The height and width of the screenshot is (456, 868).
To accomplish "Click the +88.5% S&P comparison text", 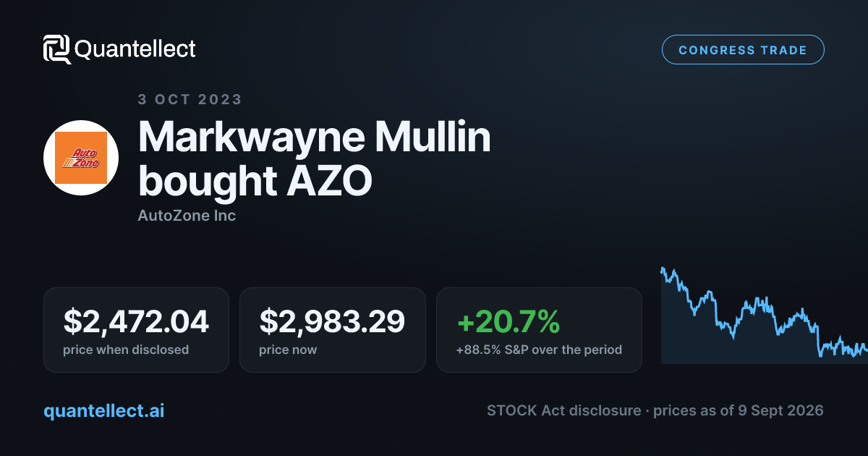I will 539,350.
